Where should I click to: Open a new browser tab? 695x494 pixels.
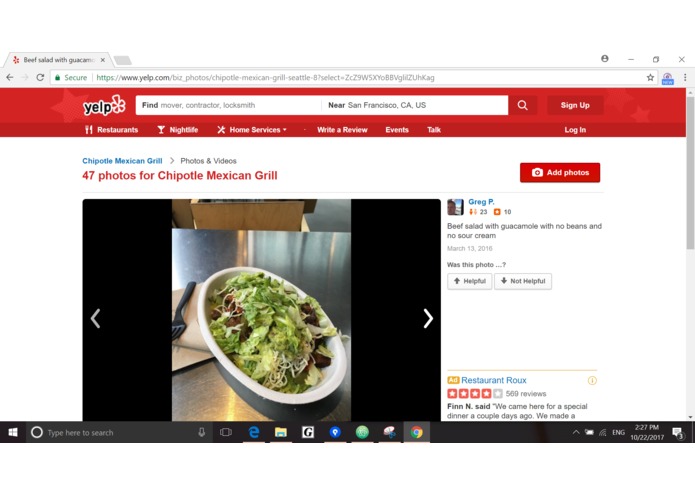(x=123, y=60)
